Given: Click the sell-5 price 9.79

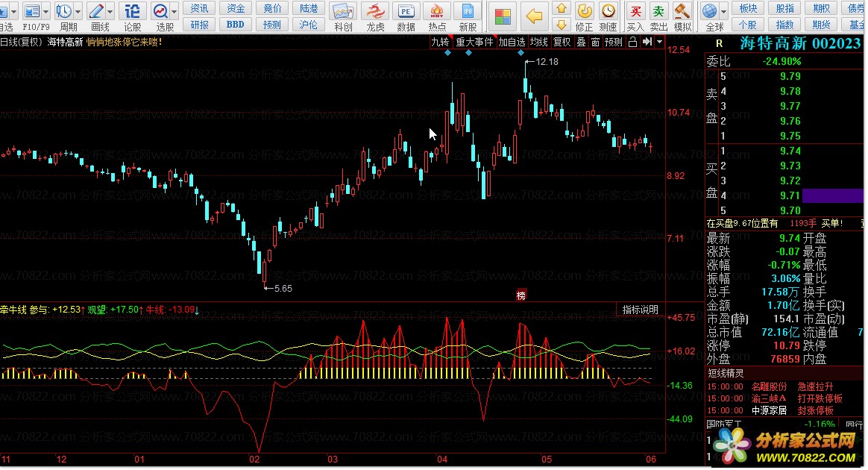Looking at the screenshot, I should click(x=790, y=76).
